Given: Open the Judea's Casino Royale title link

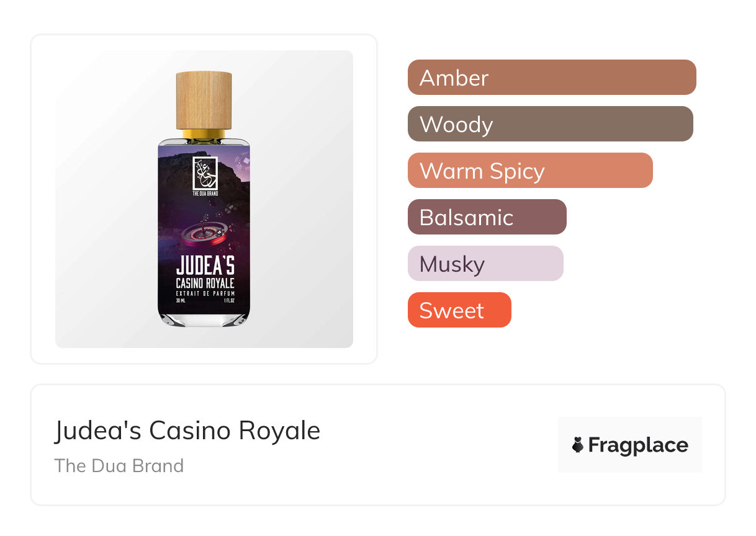Looking at the screenshot, I should (187, 431).
